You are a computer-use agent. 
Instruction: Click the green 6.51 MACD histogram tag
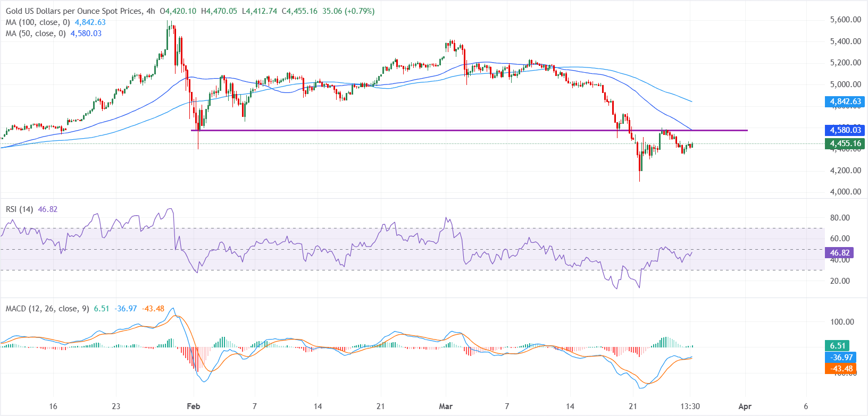[x=837, y=346]
